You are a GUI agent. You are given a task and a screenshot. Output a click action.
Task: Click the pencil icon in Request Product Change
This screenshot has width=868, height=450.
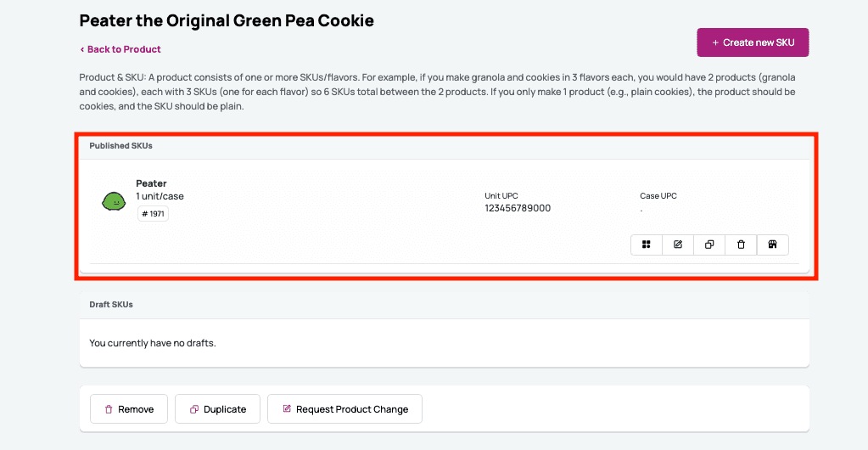click(x=287, y=409)
